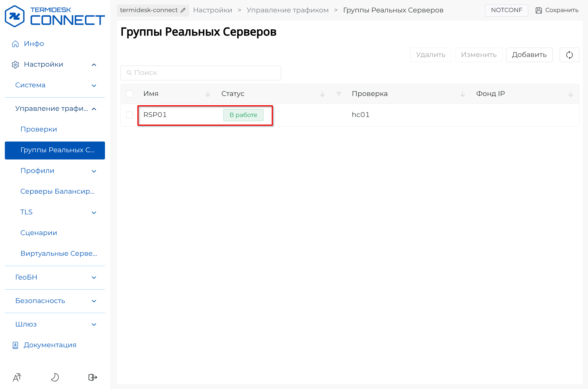The image size is (588, 389).
Task: Click the Поиск search field
Action: tap(201, 73)
